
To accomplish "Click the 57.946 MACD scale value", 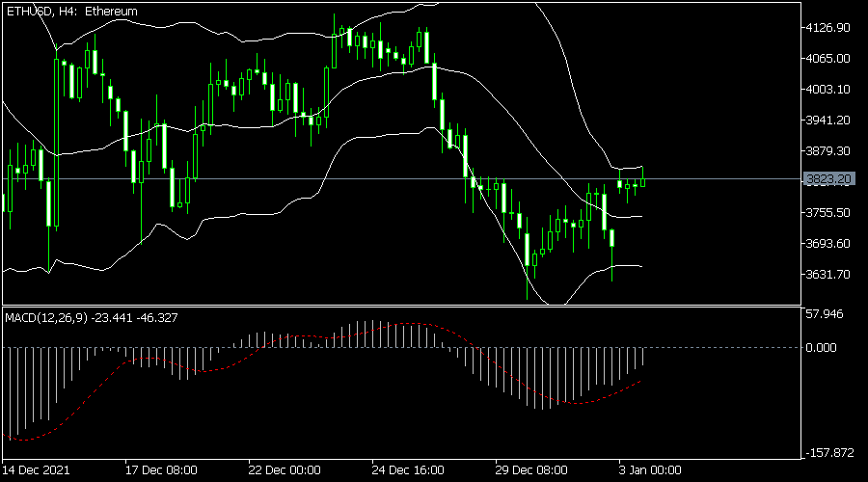I will tap(825, 314).
